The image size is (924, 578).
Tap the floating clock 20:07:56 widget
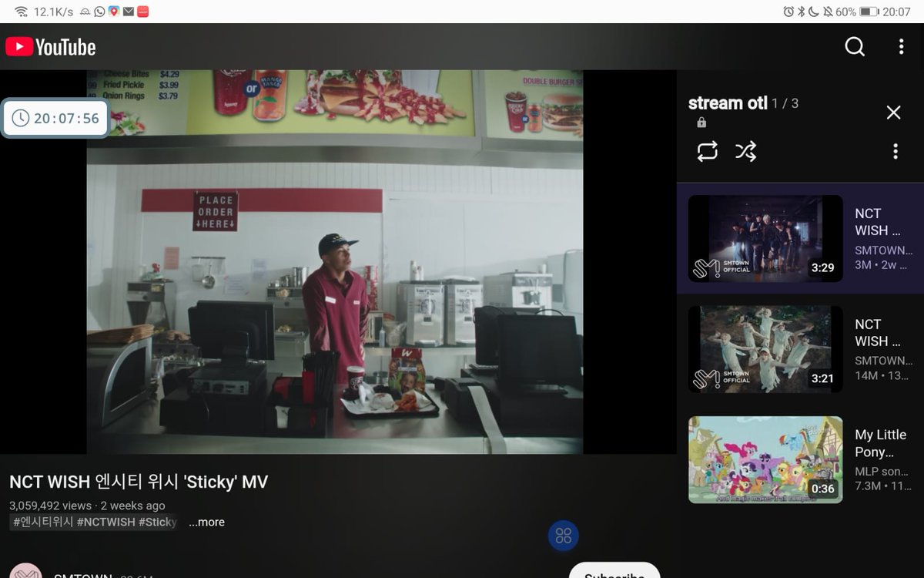tap(55, 118)
